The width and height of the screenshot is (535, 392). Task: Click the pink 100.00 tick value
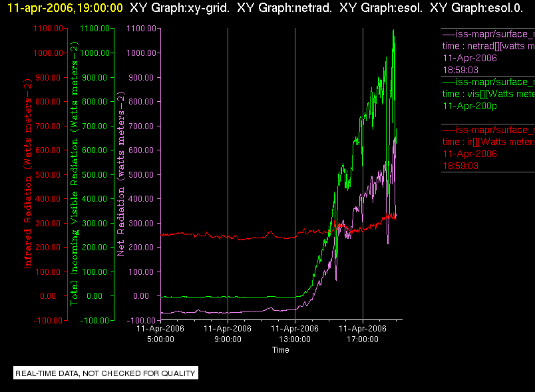point(141,272)
